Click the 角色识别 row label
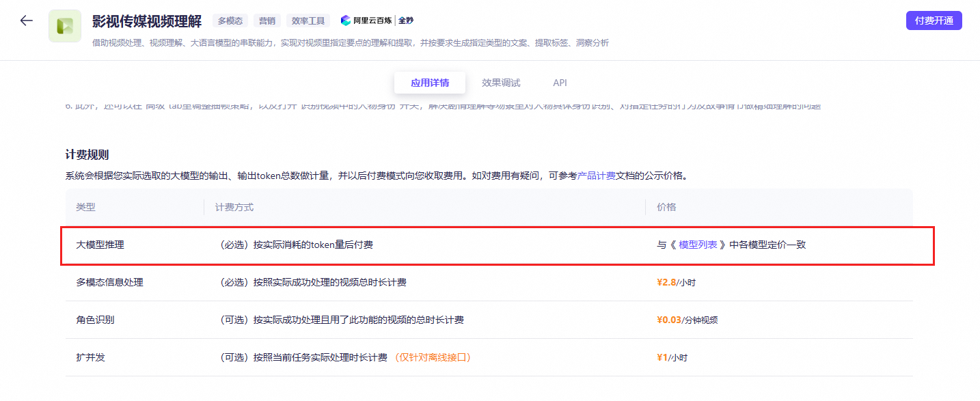 tap(95, 320)
